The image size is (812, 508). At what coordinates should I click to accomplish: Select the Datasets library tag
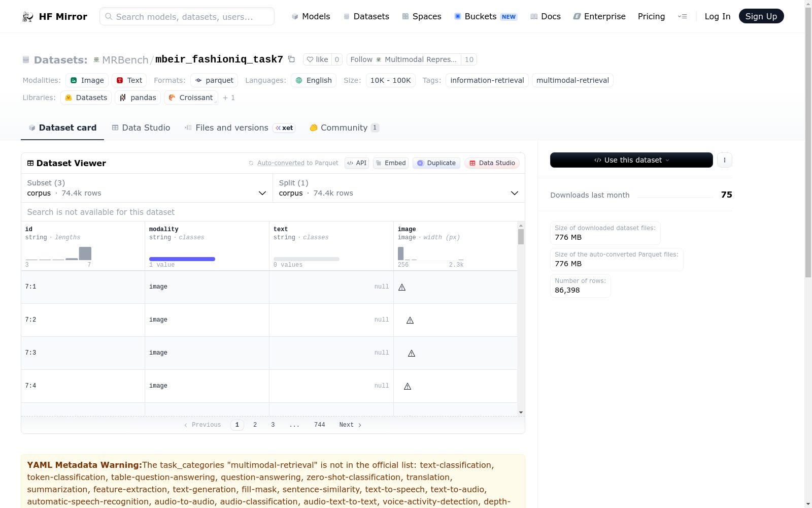click(x=86, y=98)
